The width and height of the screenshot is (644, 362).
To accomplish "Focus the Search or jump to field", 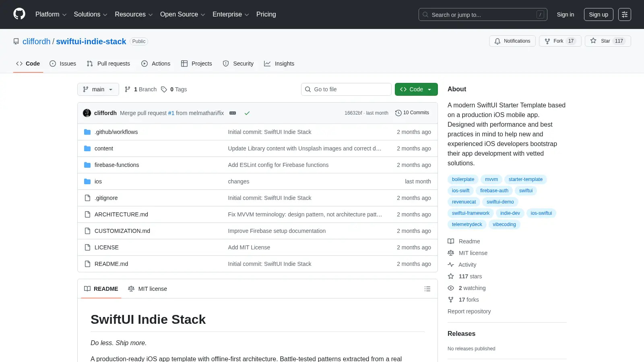I will click(483, 14).
